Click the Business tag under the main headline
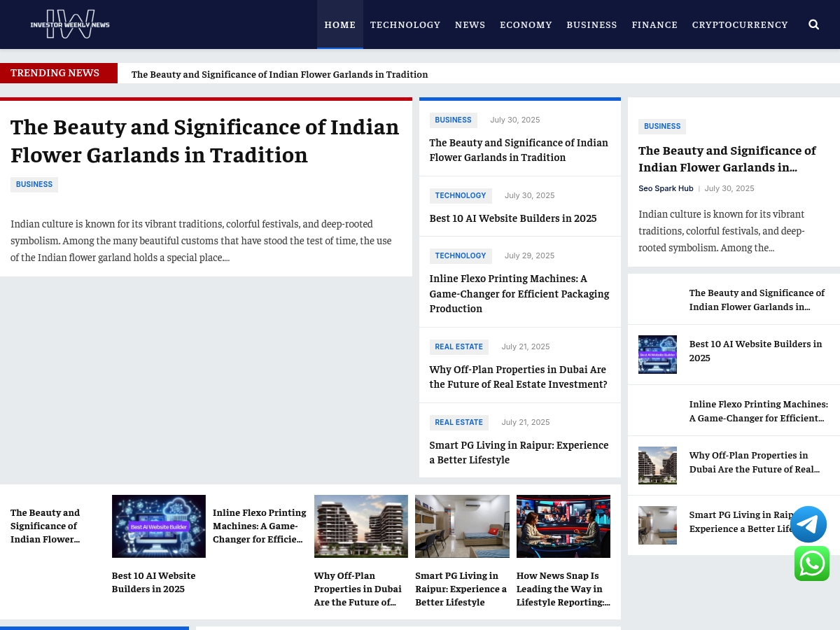The width and height of the screenshot is (840, 630). tap(34, 185)
